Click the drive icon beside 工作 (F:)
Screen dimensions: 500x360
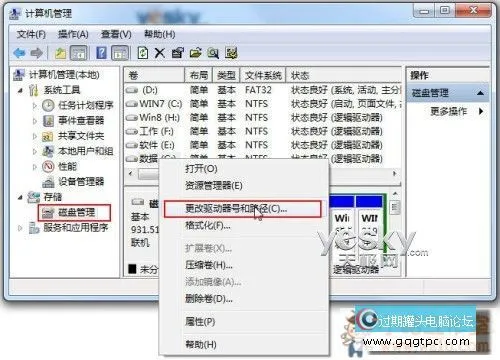132,131
